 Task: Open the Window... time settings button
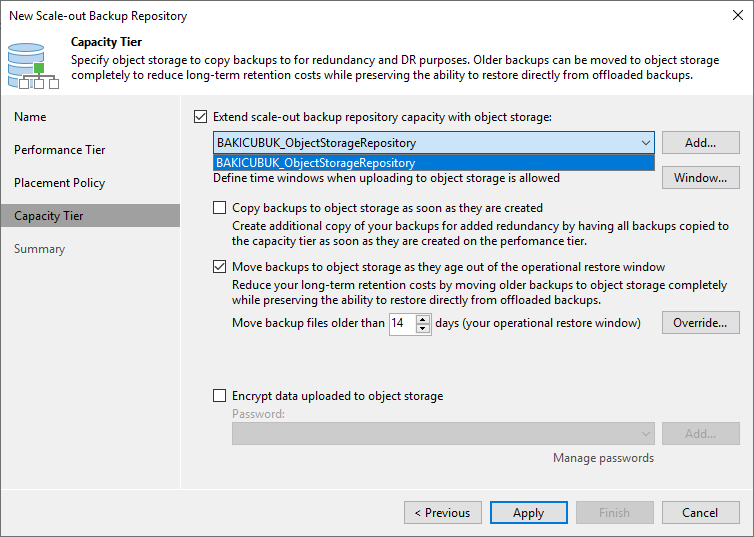(x=700, y=178)
